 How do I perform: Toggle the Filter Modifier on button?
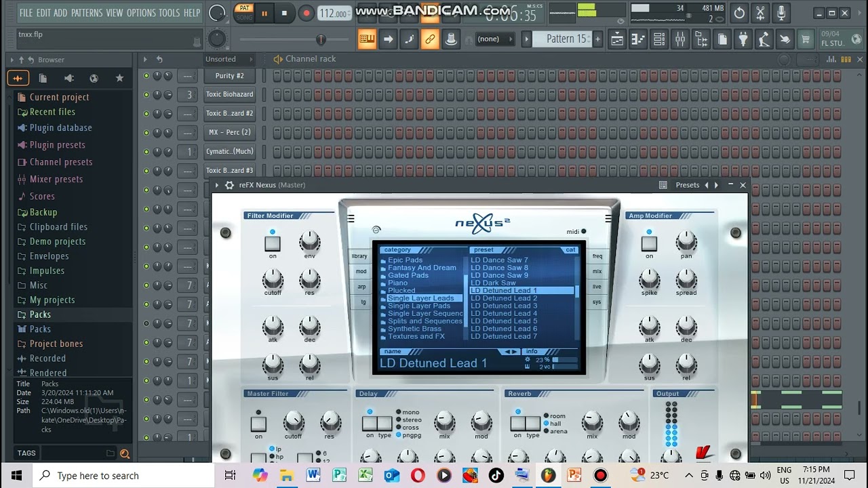273,243
